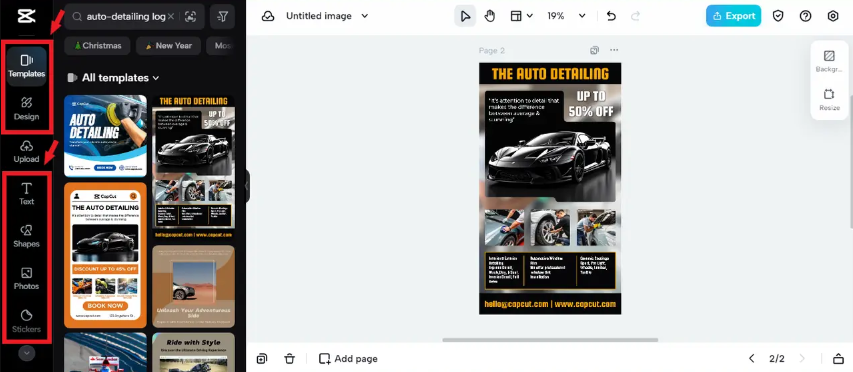Viewport: 853px width, 372px height.
Task: Collapse the templates side panel handle
Action: (x=248, y=186)
